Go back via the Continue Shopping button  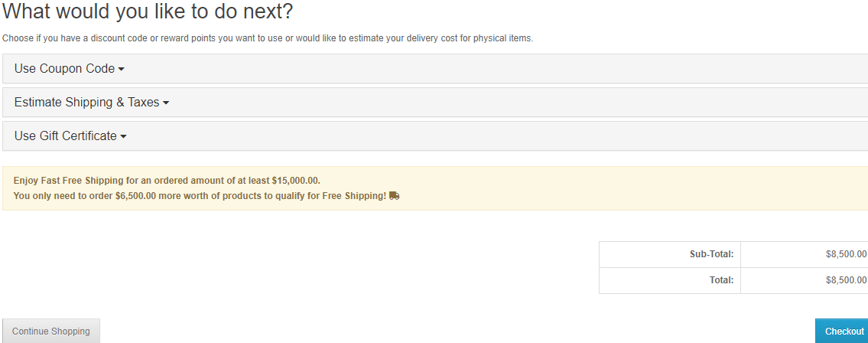51,331
